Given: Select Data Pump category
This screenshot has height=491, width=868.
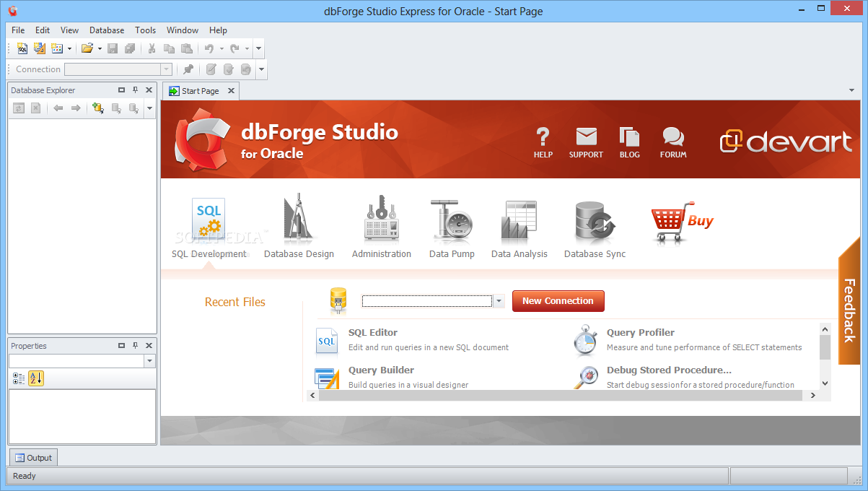Looking at the screenshot, I should coord(452,228).
